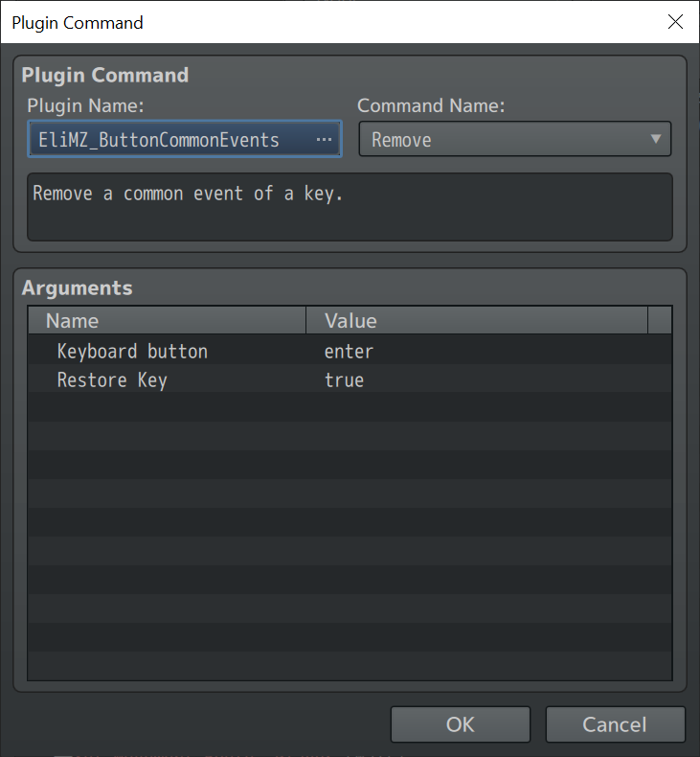Click the first empty row below Restore Key
Screen dimensions: 700x757
pyautogui.click(x=350, y=408)
